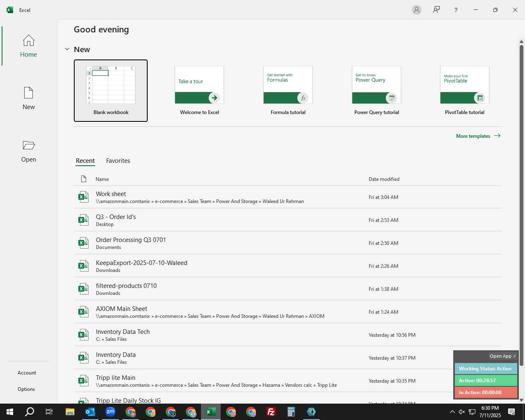Screen dimensions: 525x420
Task: Open the Welcome to Excel tour template
Action: (199, 91)
